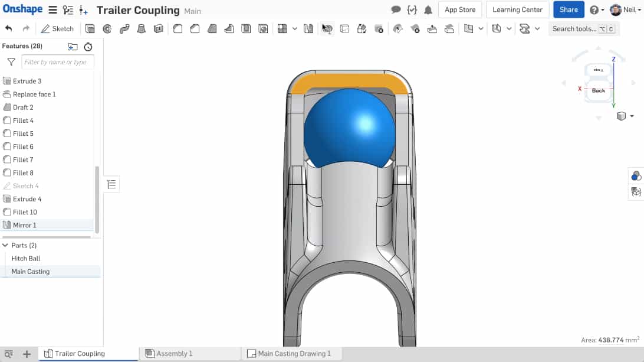Select the Modify fillet tool
The width and height of the screenshot is (644, 362).
click(397, 29)
